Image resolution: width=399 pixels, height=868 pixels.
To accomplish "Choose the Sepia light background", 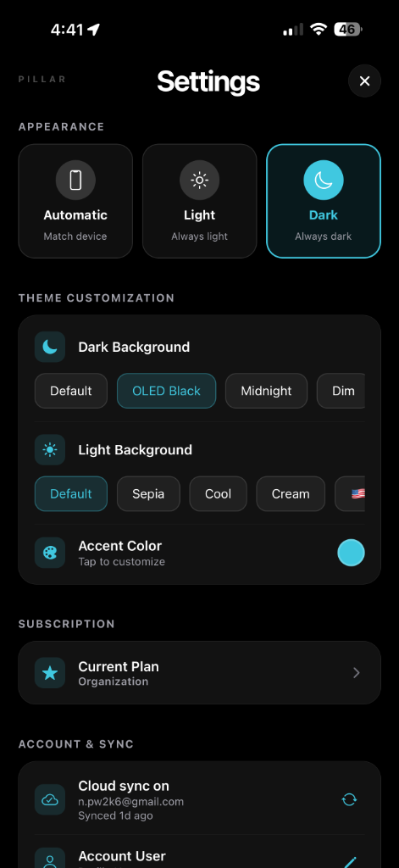I will point(148,494).
